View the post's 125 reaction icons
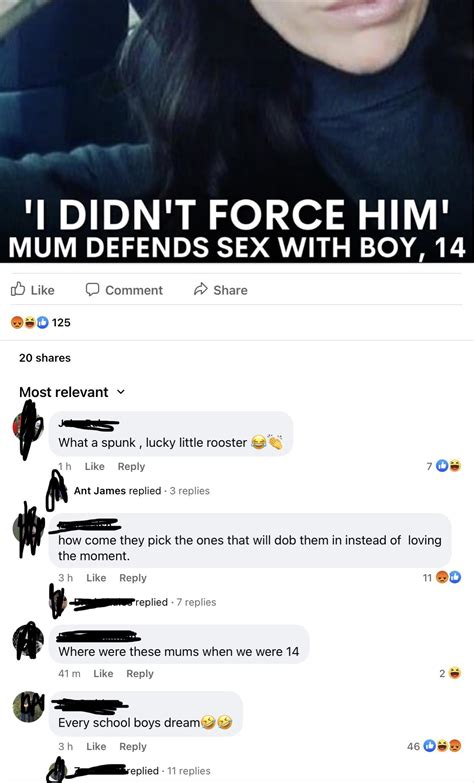This screenshot has height=783, width=474. click(40, 323)
